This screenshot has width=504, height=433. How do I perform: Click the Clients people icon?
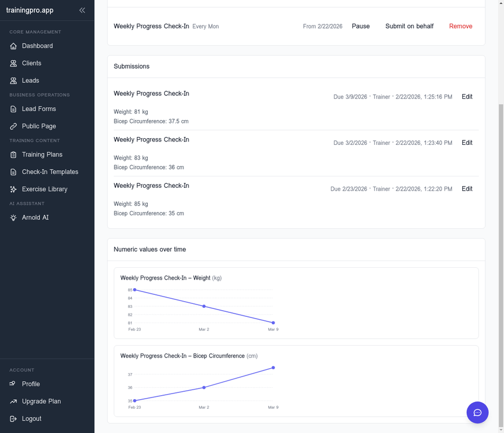pos(14,64)
